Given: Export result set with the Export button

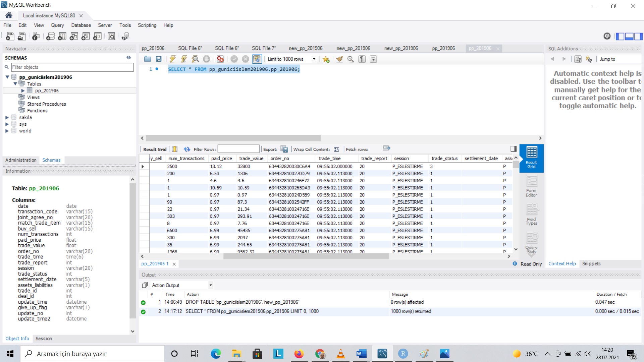Looking at the screenshot, I should [x=284, y=149].
